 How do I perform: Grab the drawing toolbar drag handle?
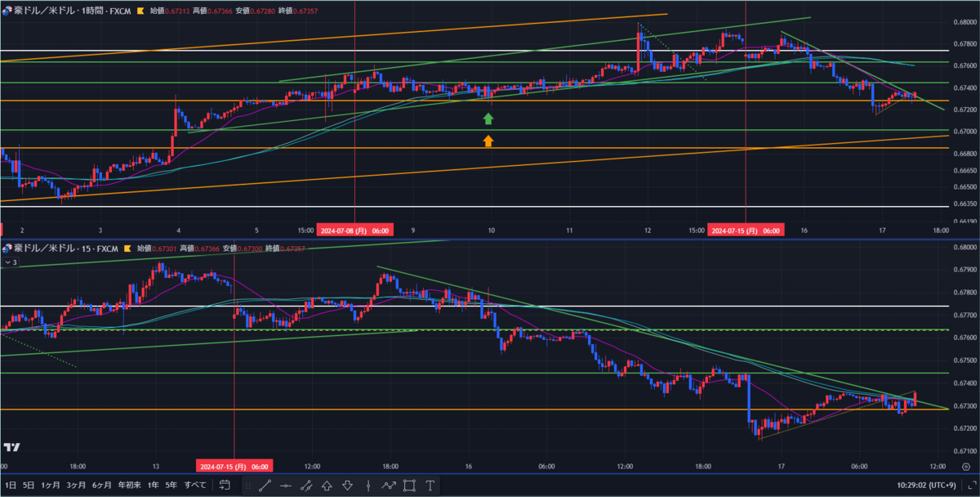pos(248,486)
